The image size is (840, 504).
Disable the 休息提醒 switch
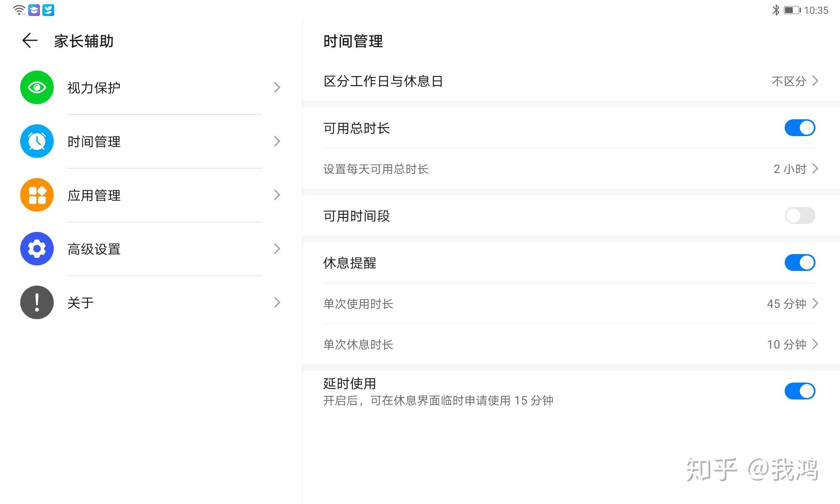(x=800, y=262)
